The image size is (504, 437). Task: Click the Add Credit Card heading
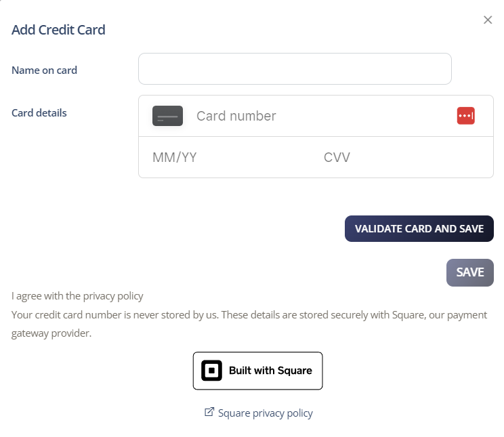point(58,30)
